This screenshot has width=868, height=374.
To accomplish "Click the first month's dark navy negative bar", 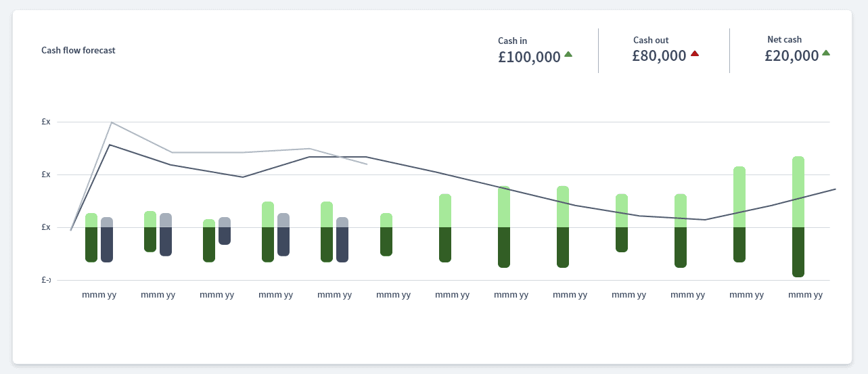I will [x=107, y=245].
